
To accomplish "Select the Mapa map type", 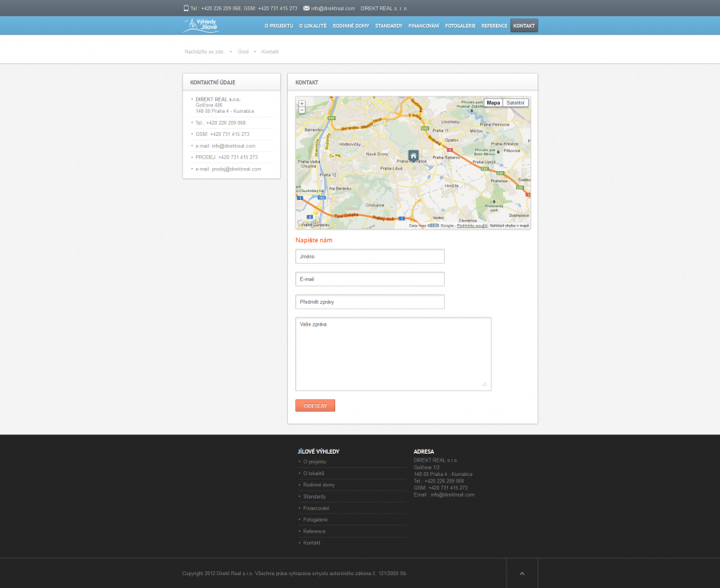I will [494, 102].
